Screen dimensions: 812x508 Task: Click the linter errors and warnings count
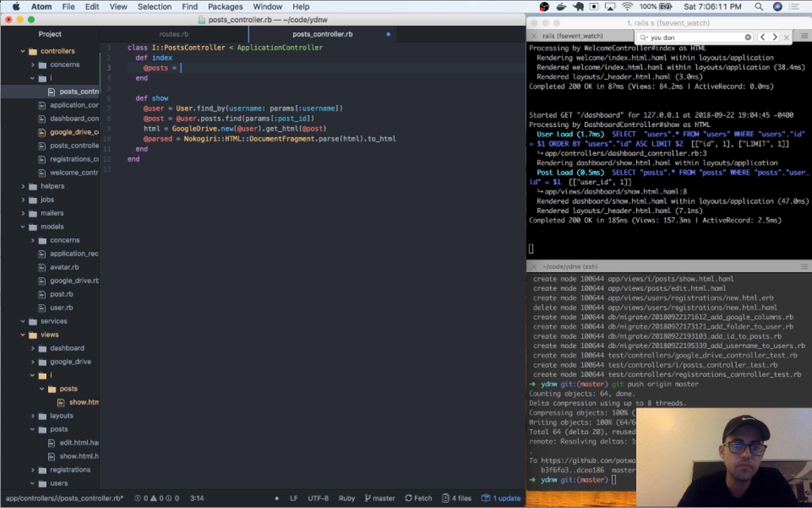[157, 498]
